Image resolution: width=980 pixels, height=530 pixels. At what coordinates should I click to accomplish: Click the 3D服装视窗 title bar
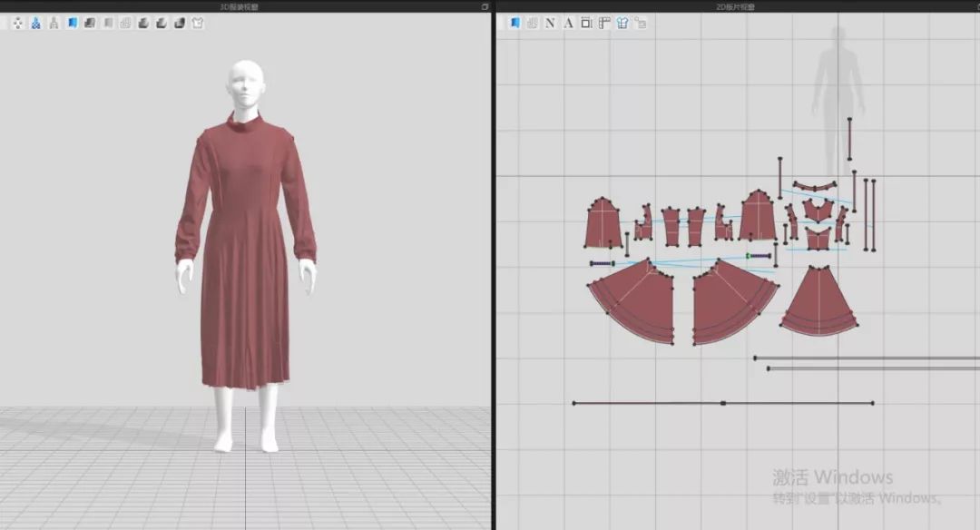tap(239, 6)
